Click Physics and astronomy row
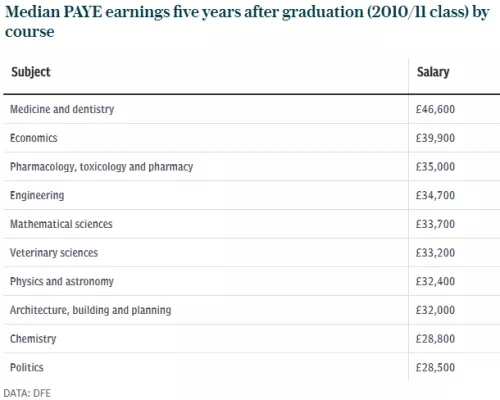Viewport: 500px width, 400px height. 251,281
